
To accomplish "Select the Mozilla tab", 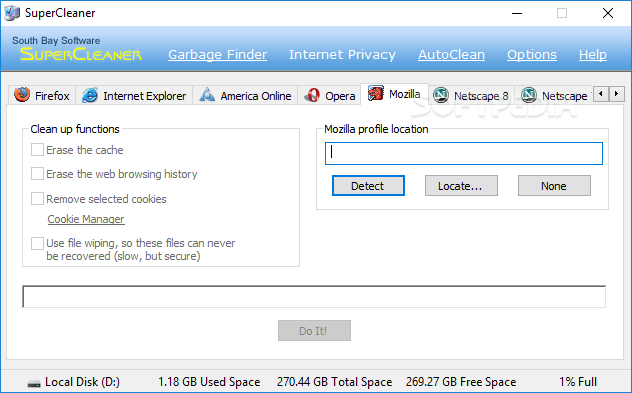I will pyautogui.click(x=394, y=94).
